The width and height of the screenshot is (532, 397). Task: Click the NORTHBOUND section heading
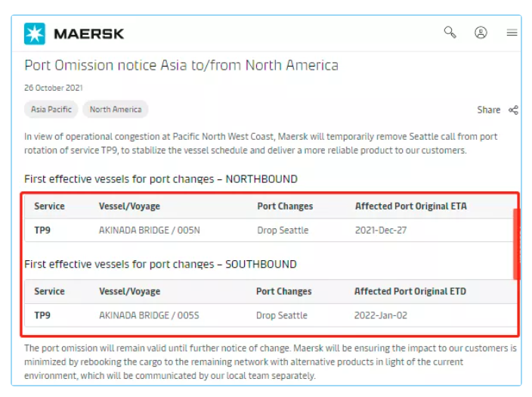click(161, 179)
